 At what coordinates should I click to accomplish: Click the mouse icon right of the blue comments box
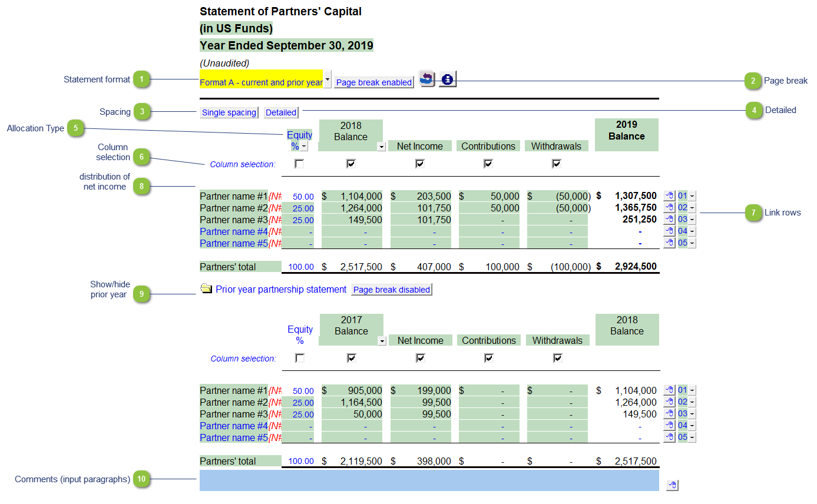click(x=672, y=485)
